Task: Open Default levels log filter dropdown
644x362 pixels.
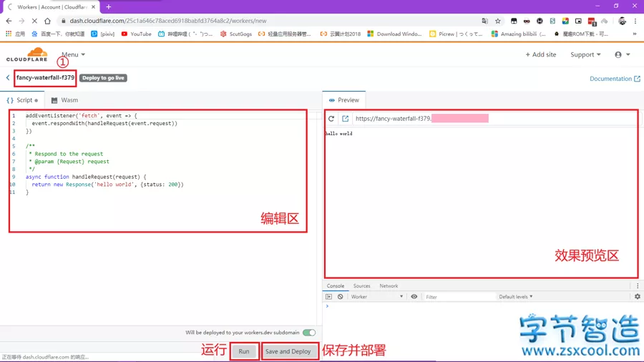Action: (x=515, y=296)
